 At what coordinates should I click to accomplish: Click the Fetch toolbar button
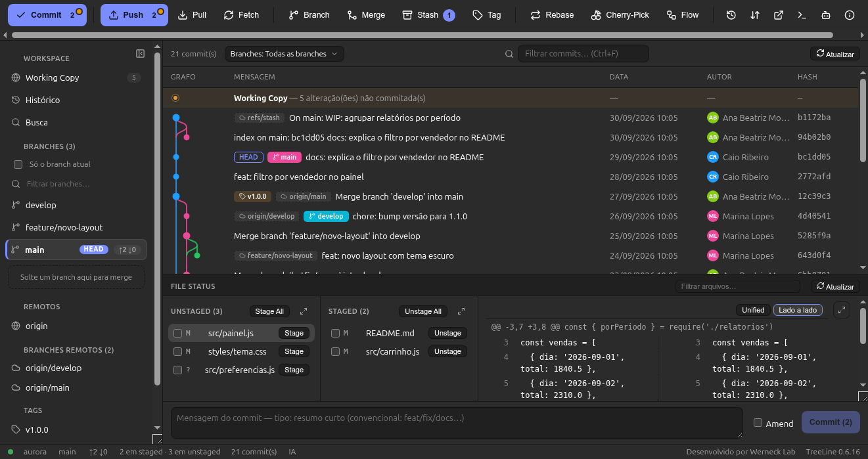(241, 15)
